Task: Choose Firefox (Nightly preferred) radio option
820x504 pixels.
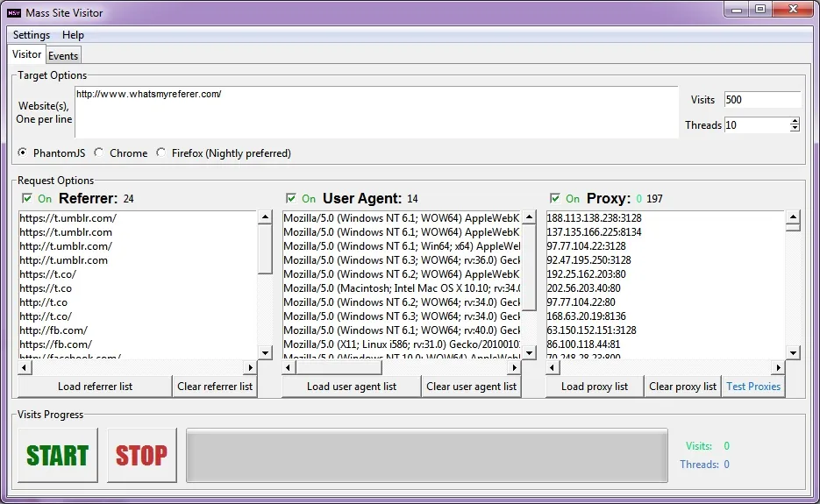Action: tap(160, 153)
